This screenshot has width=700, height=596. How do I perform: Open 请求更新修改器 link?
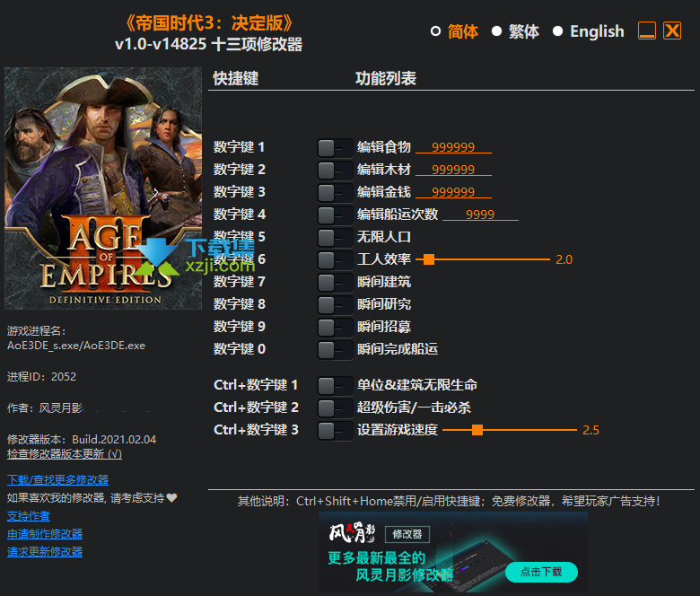45,552
